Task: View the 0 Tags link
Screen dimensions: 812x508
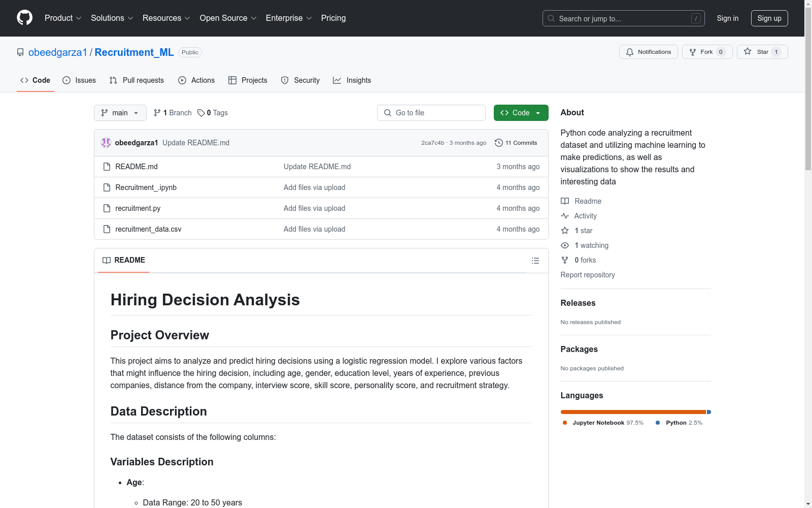Action: [212, 113]
